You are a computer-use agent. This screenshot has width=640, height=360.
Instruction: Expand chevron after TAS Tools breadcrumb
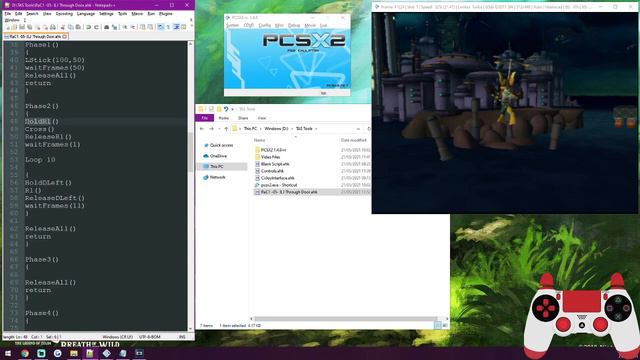316,129
